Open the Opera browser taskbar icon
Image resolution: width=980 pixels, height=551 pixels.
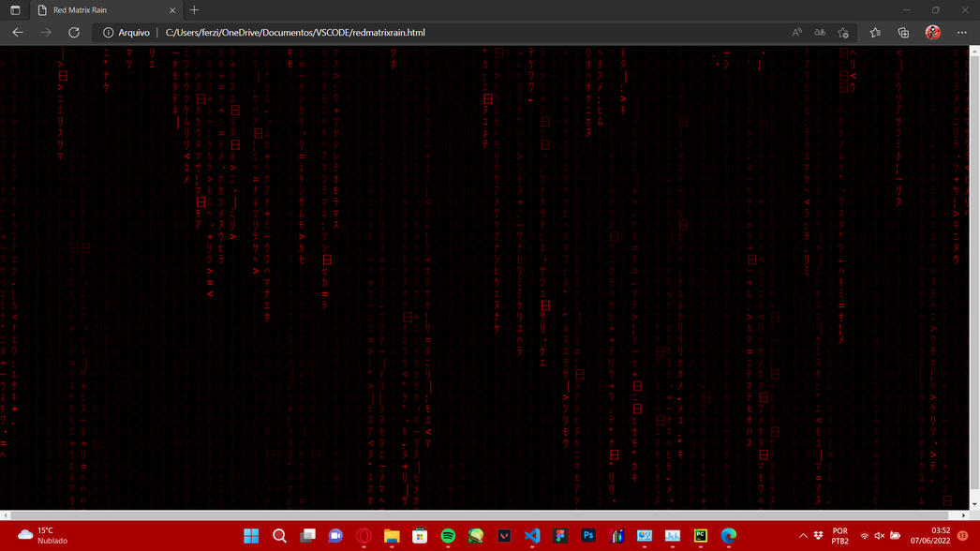(x=364, y=536)
